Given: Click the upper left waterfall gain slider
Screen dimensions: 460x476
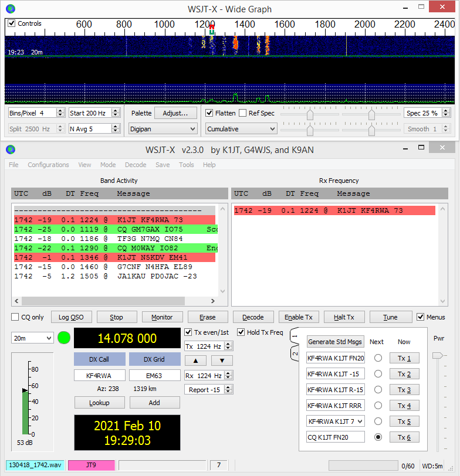Looking at the screenshot, I should [x=310, y=114].
